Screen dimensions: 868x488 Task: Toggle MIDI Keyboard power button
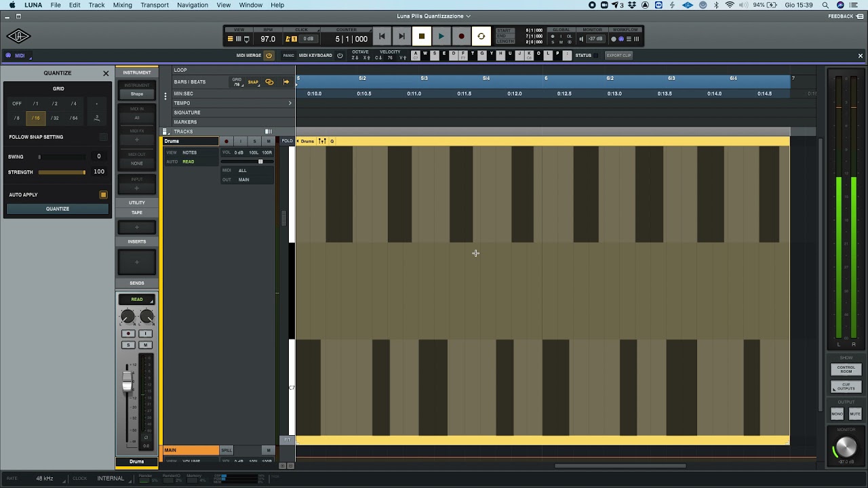click(x=340, y=56)
